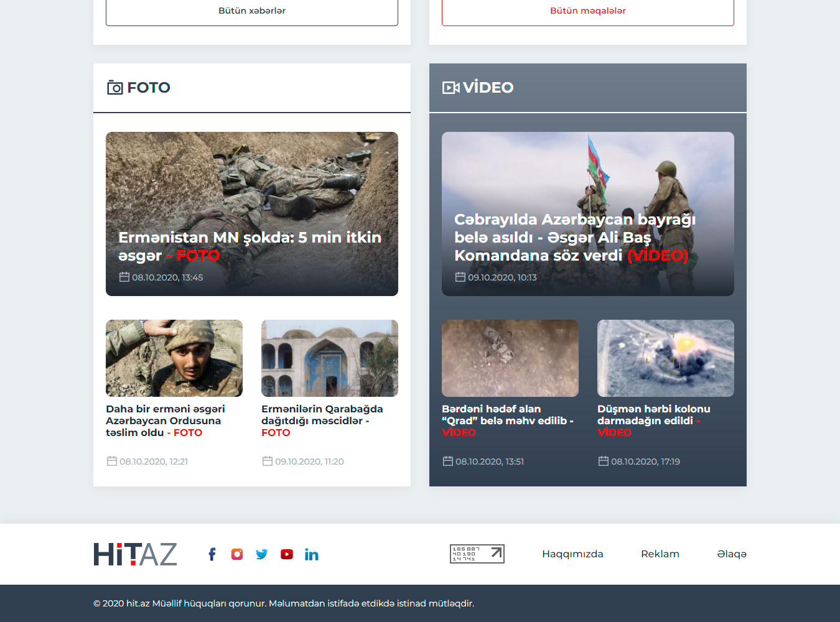
Task: Open the Instagram icon in footer
Action: (237, 554)
